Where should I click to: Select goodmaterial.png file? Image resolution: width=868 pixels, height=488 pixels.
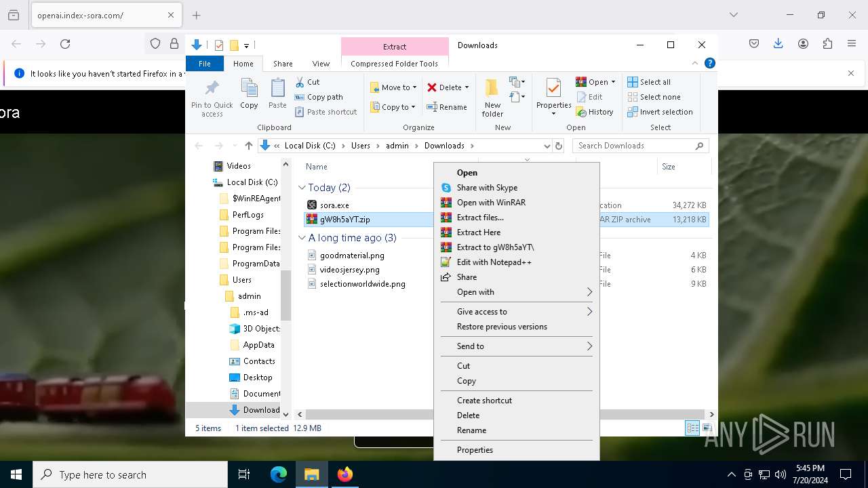pyautogui.click(x=352, y=256)
